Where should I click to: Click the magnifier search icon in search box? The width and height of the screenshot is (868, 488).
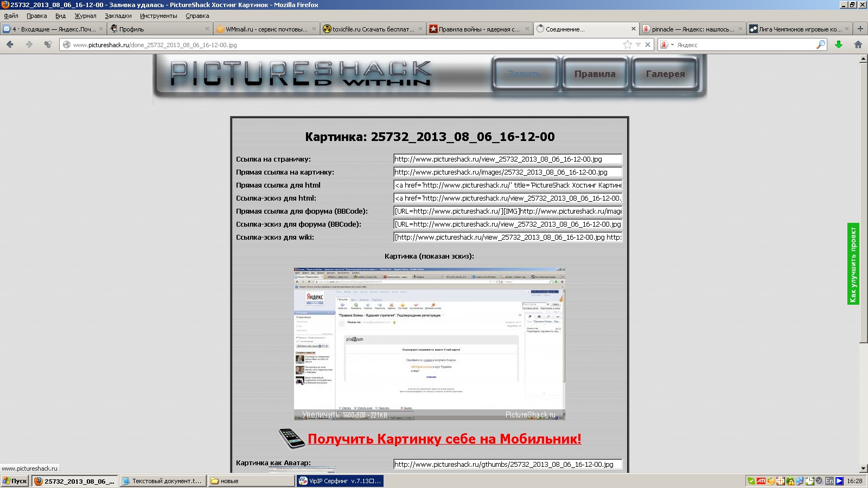[821, 44]
